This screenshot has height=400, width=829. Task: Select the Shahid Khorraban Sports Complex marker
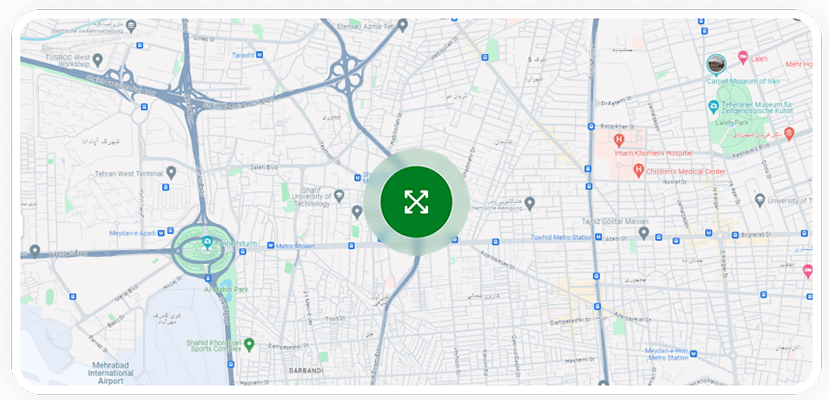tap(250, 345)
